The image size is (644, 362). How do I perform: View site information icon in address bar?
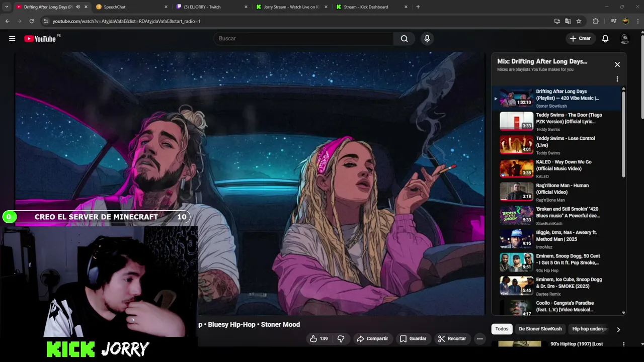[46, 21]
